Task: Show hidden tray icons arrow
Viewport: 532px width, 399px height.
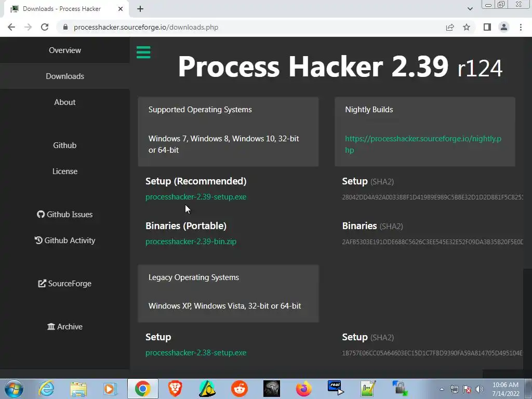Action: click(442, 389)
